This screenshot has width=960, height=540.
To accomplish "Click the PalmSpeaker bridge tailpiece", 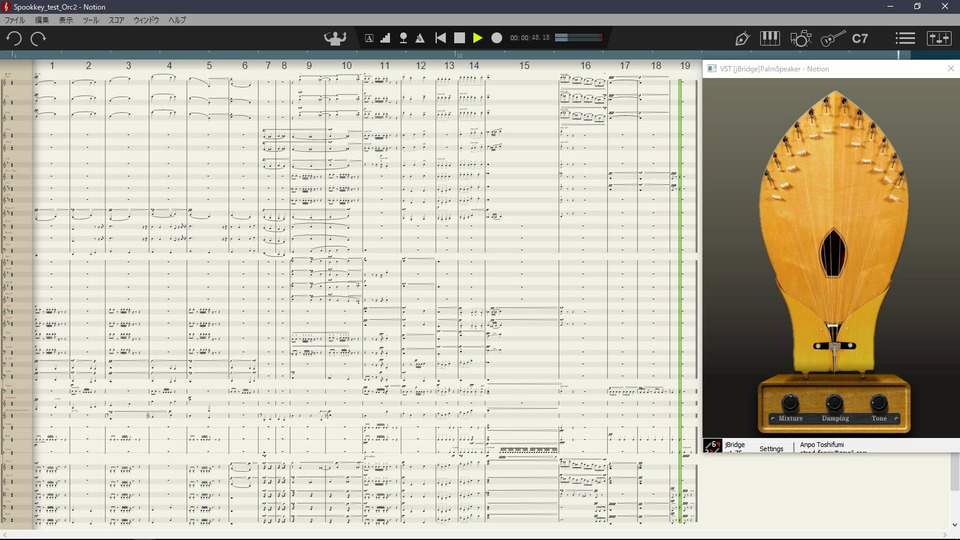I will click(x=834, y=346).
